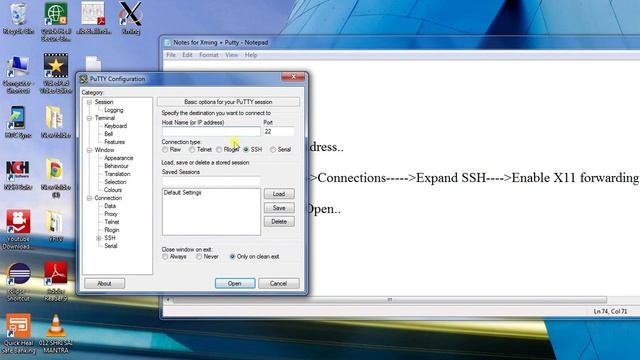The height and width of the screenshot is (360, 640).
Task: Click the Cancel button in PuTTY
Action: (279, 283)
